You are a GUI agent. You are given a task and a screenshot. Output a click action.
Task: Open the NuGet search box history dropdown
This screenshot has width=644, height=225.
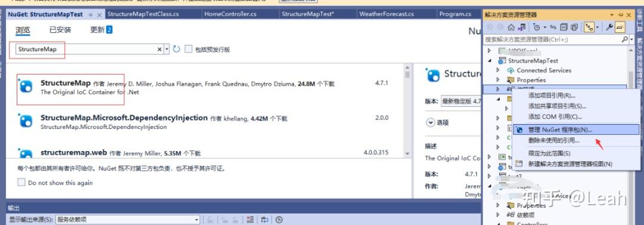click(166, 50)
